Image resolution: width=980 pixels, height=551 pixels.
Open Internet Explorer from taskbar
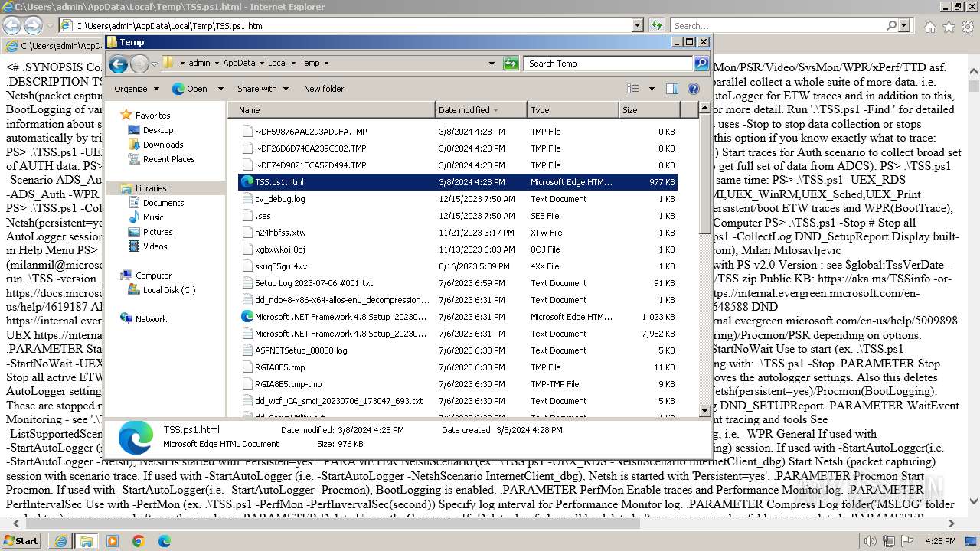tap(61, 541)
